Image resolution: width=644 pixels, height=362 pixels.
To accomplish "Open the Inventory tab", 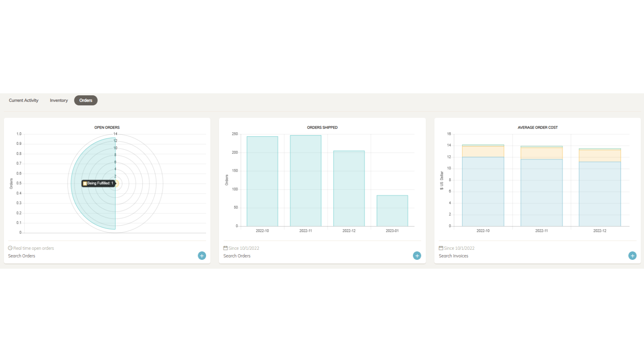I will [x=58, y=100].
